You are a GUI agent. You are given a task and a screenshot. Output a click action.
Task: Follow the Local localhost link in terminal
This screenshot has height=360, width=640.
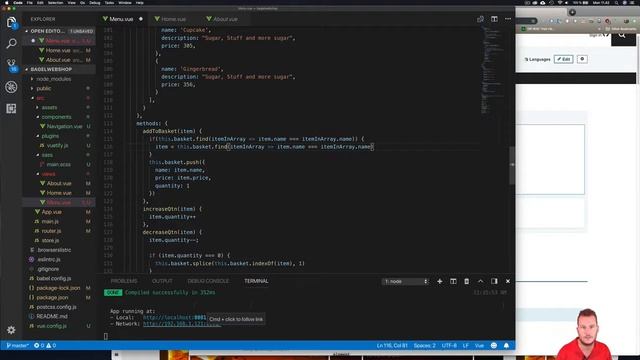174,317
